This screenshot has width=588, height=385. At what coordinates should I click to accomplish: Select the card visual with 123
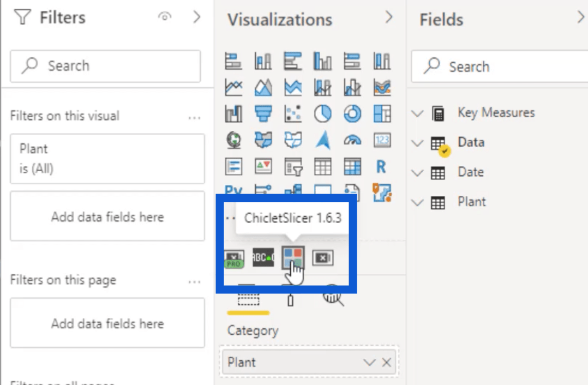click(x=382, y=140)
